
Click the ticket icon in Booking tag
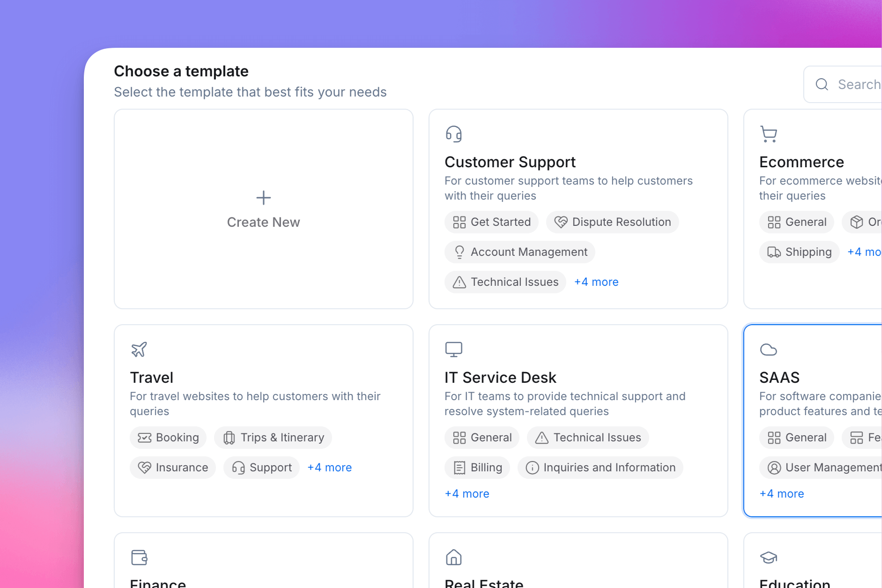point(144,438)
